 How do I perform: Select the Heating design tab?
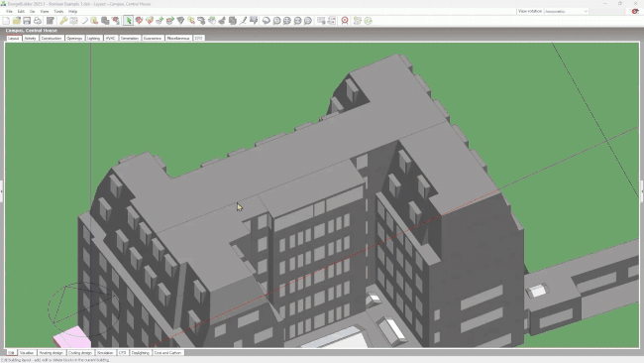52,353
